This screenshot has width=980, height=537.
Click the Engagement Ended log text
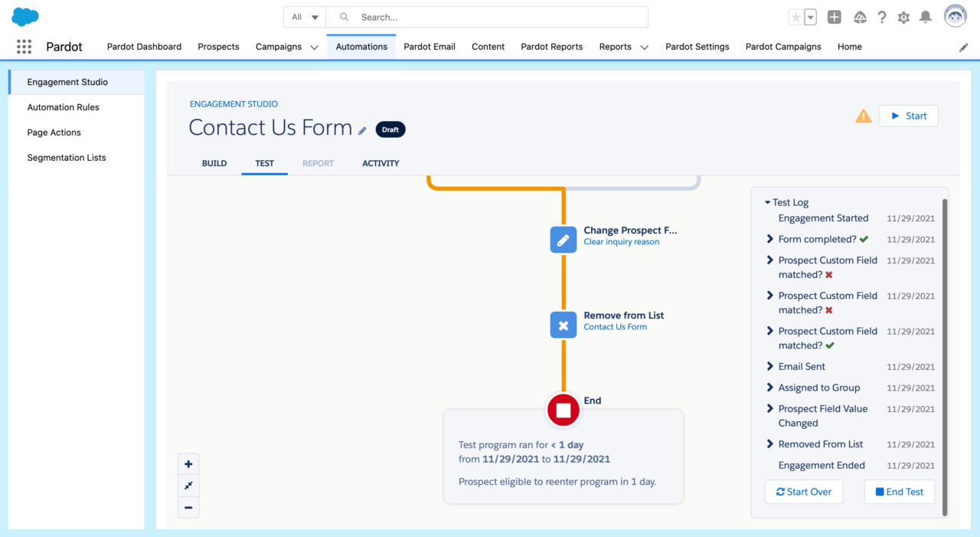(x=822, y=465)
